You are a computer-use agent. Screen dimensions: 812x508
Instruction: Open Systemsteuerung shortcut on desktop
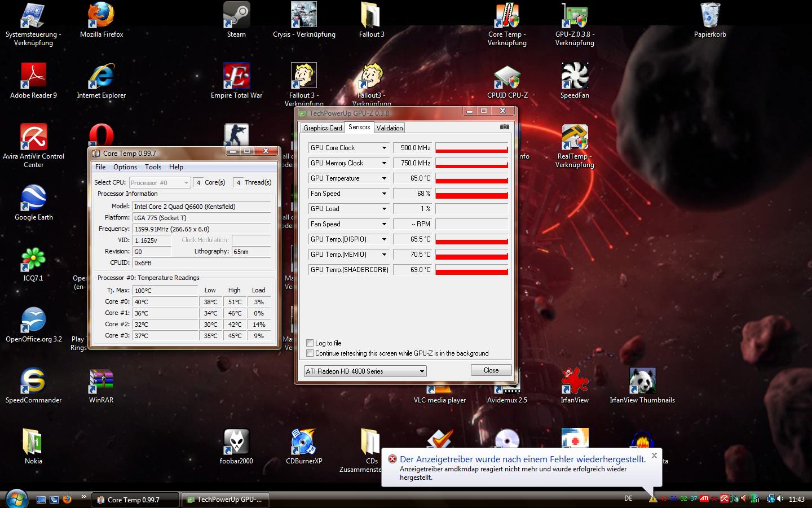click(x=33, y=16)
